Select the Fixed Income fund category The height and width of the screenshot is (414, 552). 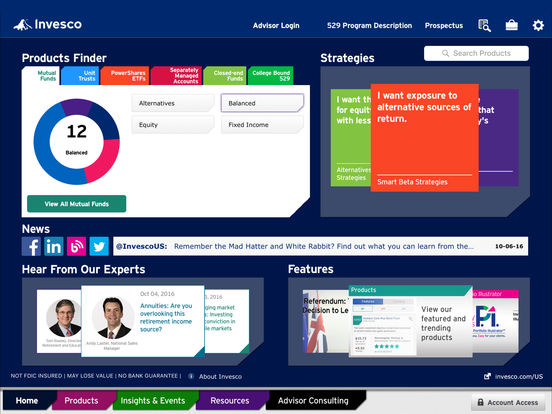[262, 125]
